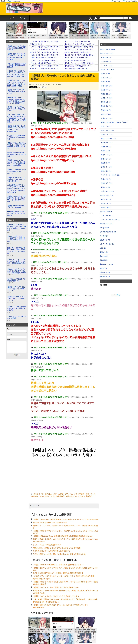The height and width of the screenshot is (644, 138).
Task: Click the search text field in navbar
Action: tap(112, 18)
